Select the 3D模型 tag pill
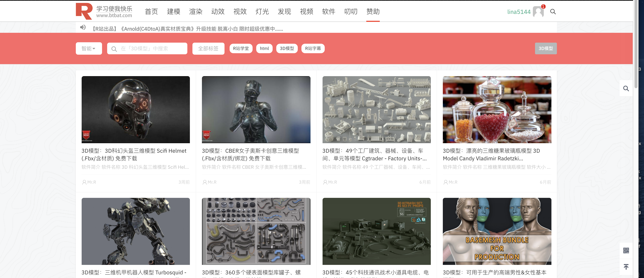Screen dimensions: 644x278 [287, 48]
